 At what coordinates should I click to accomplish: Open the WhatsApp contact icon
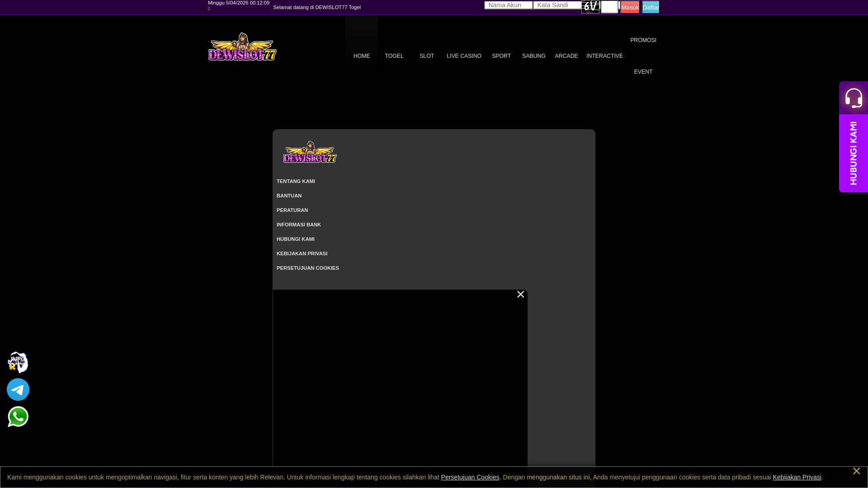click(x=18, y=417)
